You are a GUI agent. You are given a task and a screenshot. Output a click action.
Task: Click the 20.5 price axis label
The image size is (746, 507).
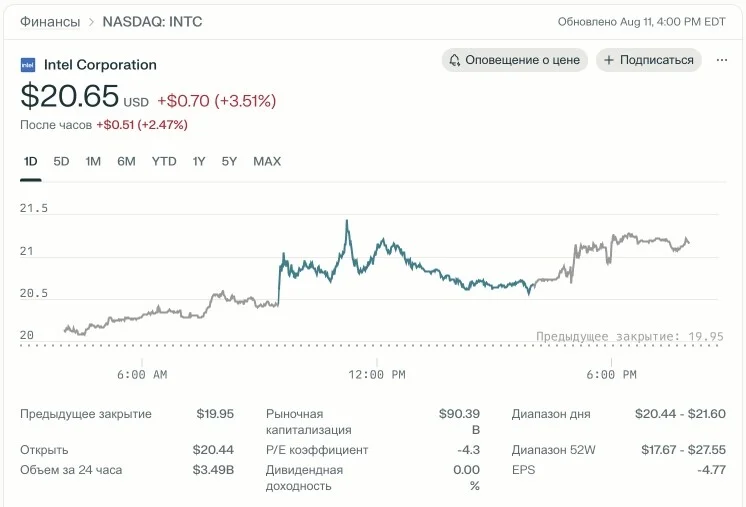click(34, 293)
